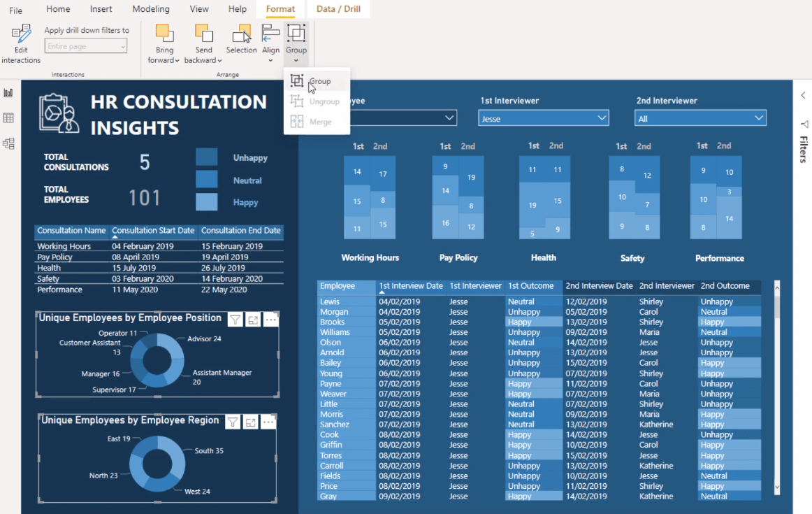Switch to Model view in sidebar
812x514 pixels.
[x=8, y=143]
